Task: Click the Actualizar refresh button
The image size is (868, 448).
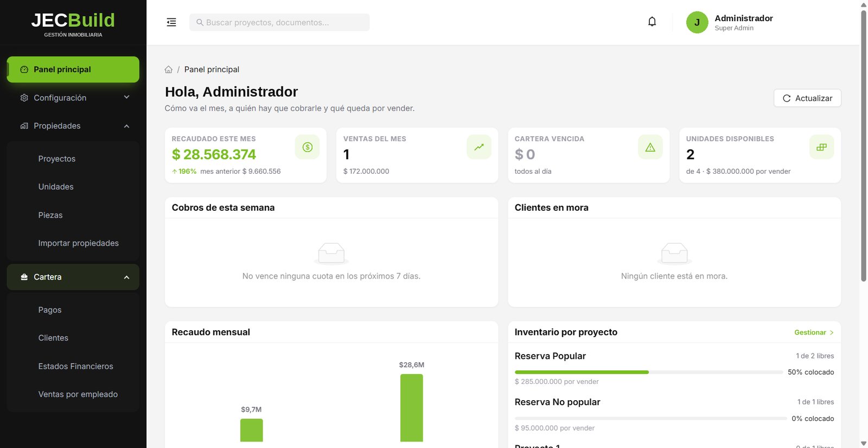Action: click(x=807, y=98)
